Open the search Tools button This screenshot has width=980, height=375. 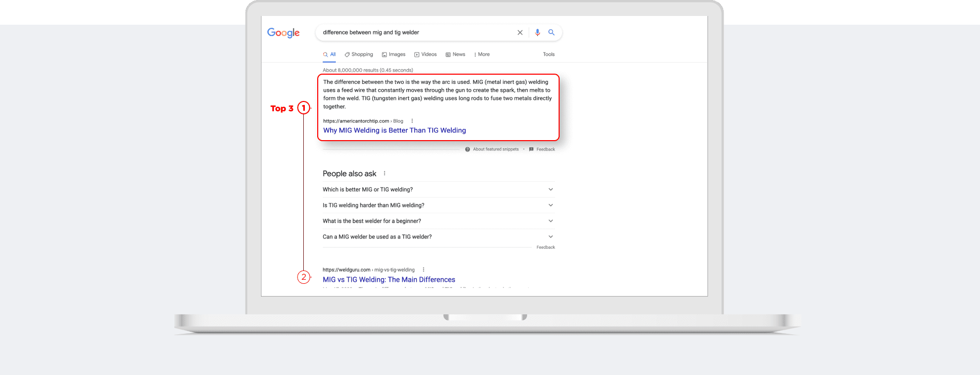coord(549,54)
